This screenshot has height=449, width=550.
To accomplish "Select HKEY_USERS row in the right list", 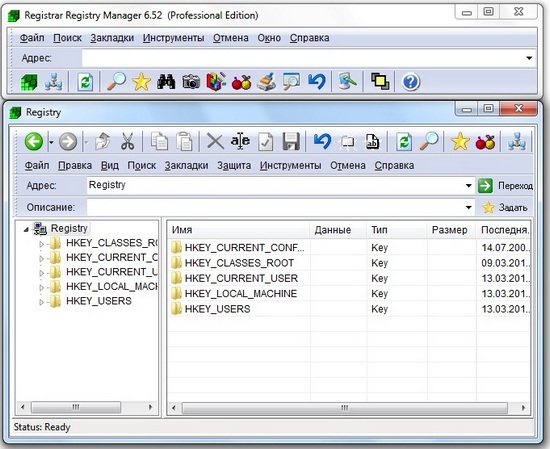I will coord(349,309).
